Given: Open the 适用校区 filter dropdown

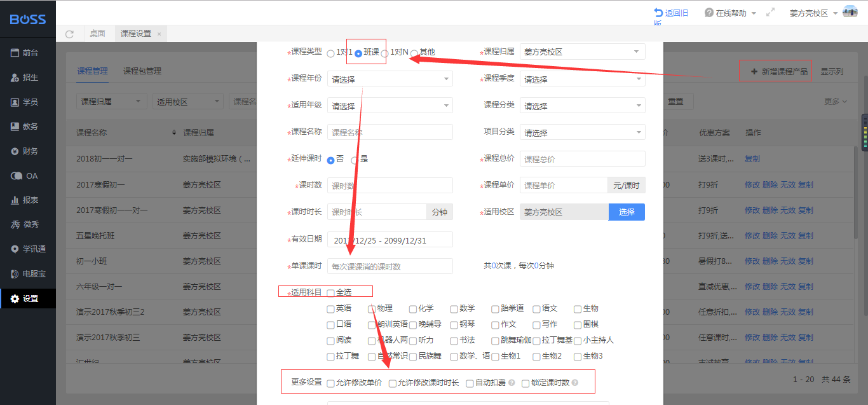Looking at the screenshot, I should 188,102.
